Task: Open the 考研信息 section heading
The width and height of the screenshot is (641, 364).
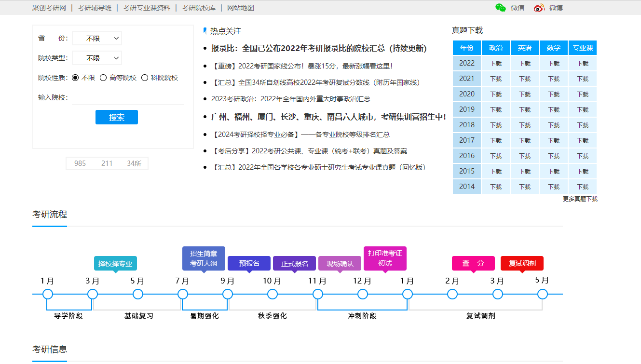Action: [50, 350]
